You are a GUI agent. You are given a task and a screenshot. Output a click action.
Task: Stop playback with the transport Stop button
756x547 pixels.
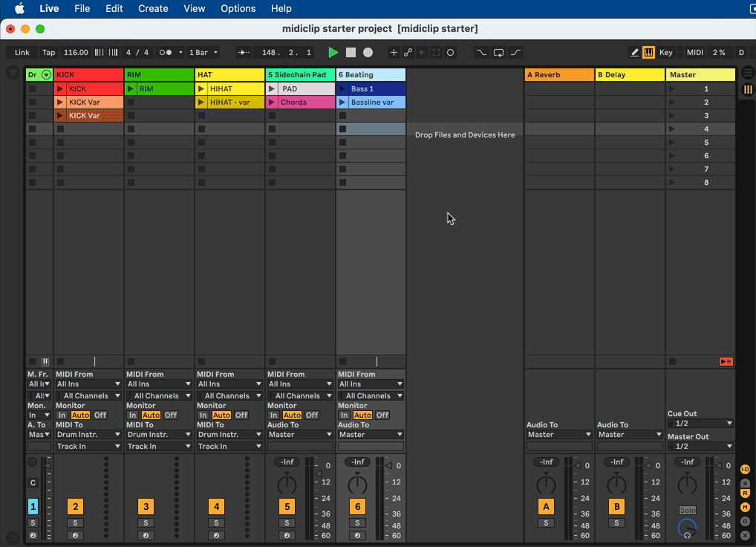[x=351, y=53]
